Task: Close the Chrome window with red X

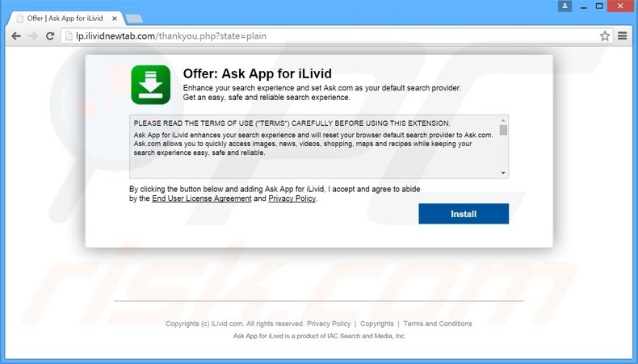Action: coord(620,6)
